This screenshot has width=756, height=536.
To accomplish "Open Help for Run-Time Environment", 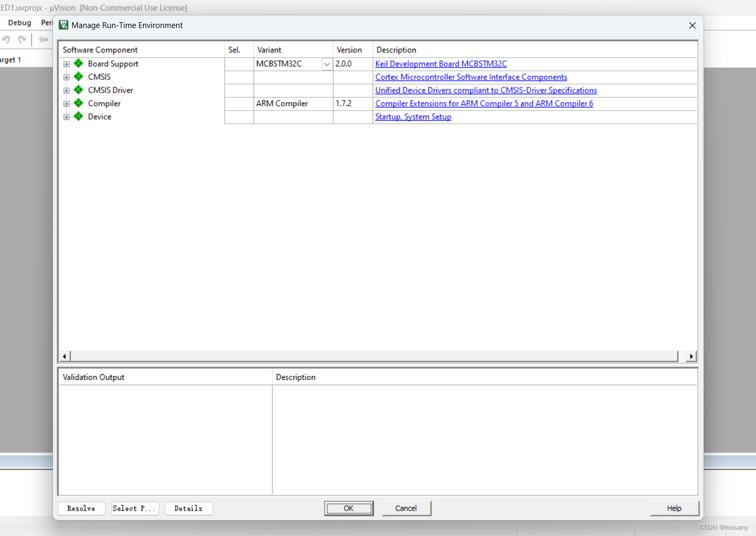I will coord(674,508).
